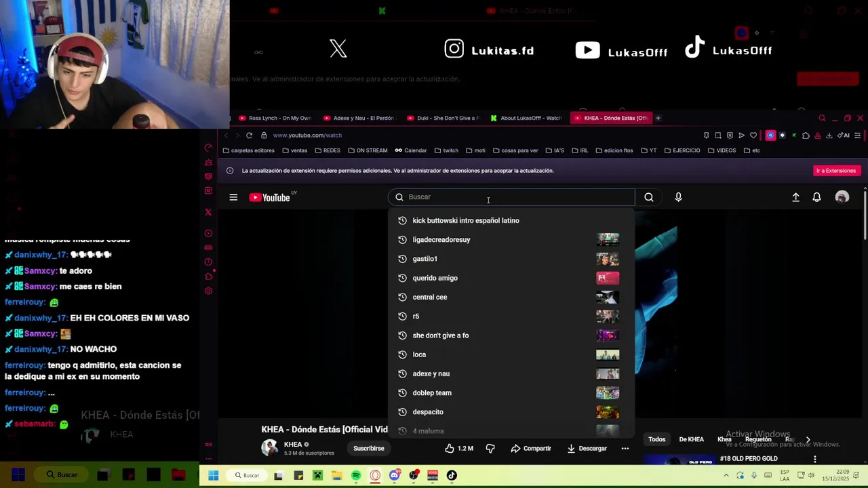Choose the 'she don't give a fo' suggestion
The width and height of the screenshot is (868, 488).
pyautogui.click(x=511, y=335)
